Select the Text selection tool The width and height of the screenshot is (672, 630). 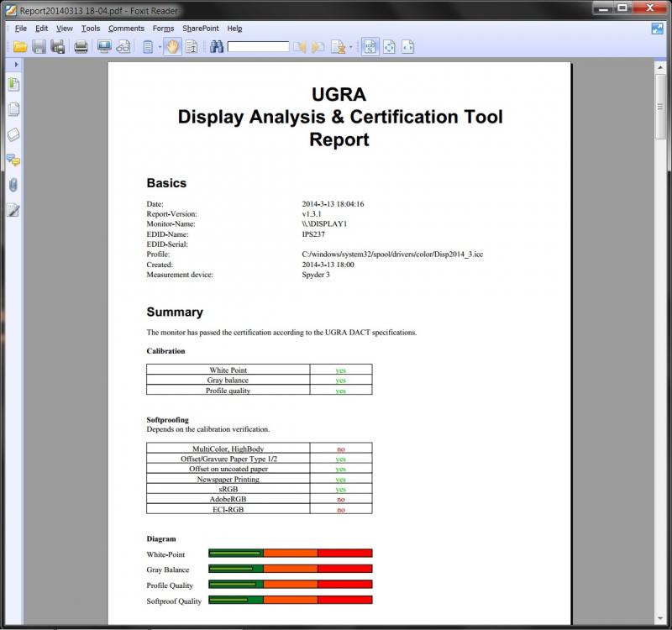(192, 47)
